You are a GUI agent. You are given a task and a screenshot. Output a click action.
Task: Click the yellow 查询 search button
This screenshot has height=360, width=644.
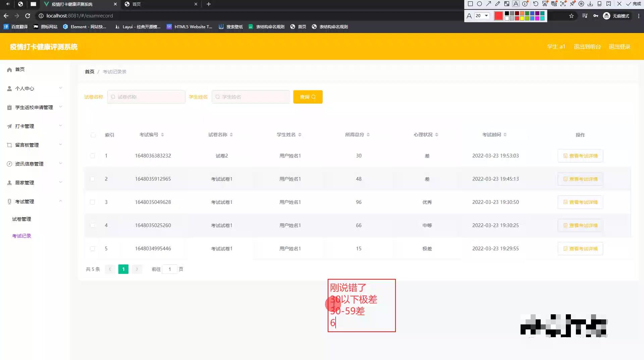pyautogui.click(x=308, y=97)
